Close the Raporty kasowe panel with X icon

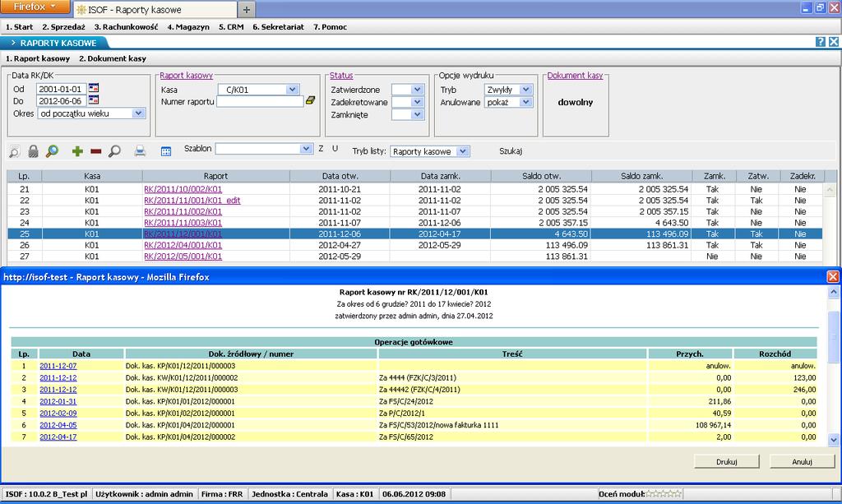coord(834,42)
